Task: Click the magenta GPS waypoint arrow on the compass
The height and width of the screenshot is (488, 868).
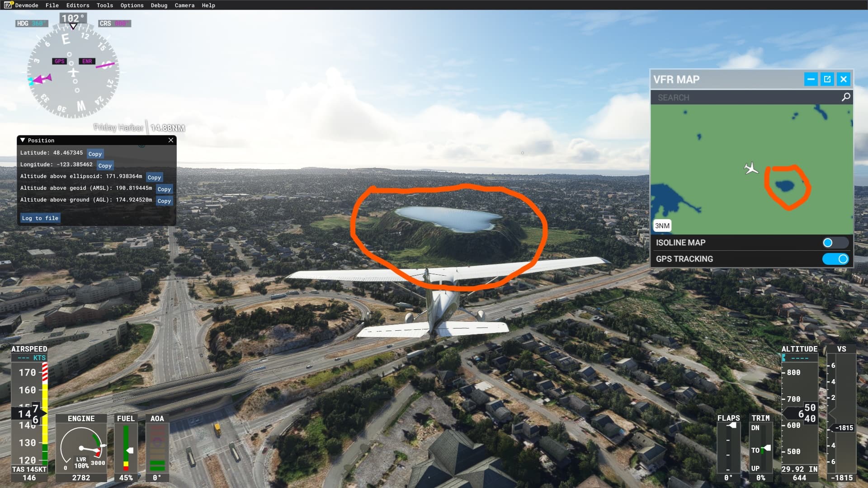Action: 42,80
